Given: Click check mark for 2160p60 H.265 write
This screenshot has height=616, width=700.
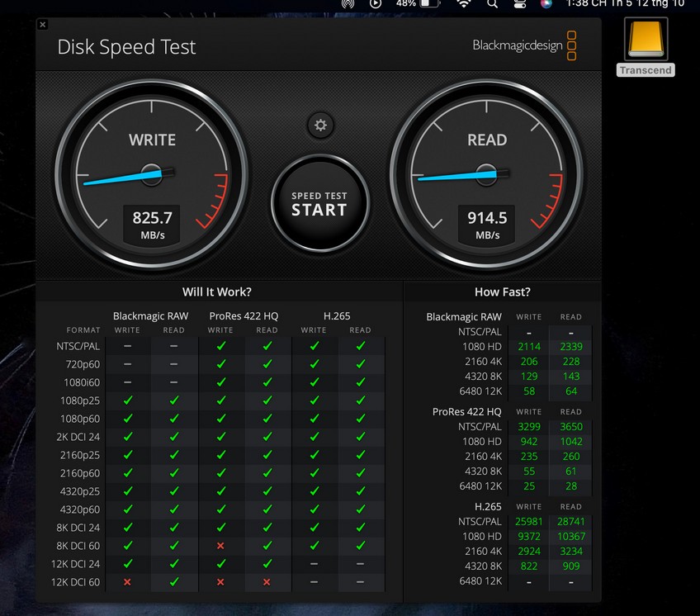Looking at the screenshot, I should tap(315, 472).
